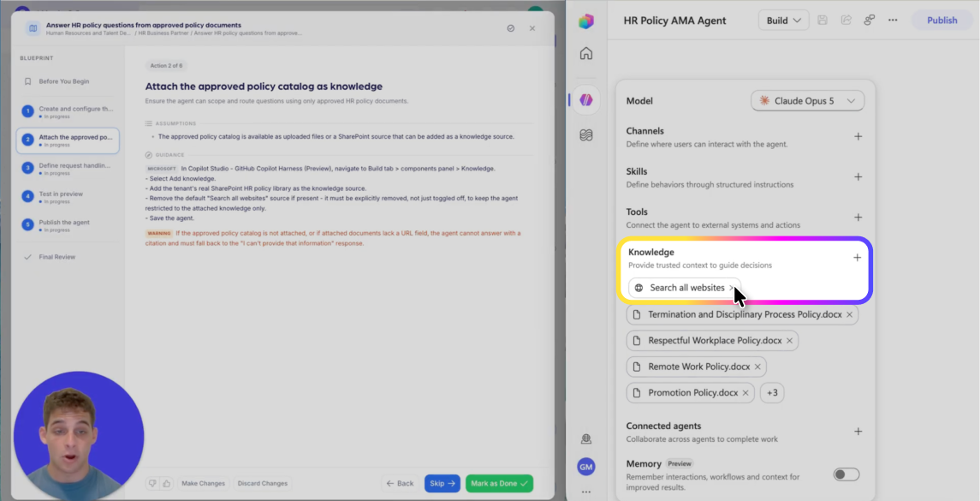This screenshot has width=980, height=501.
Task: Close the blueprint guidance panel
Action: pos(532,28)
